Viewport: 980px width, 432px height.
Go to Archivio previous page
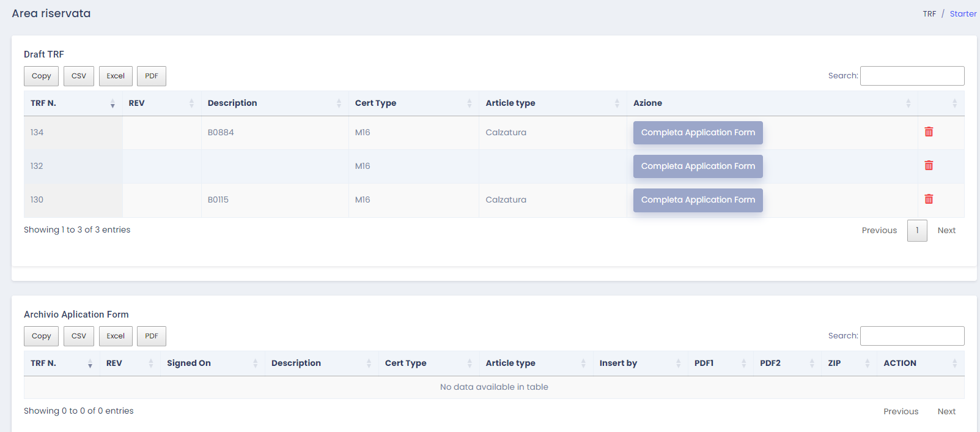pyautogui.click(x=901, y=412)
